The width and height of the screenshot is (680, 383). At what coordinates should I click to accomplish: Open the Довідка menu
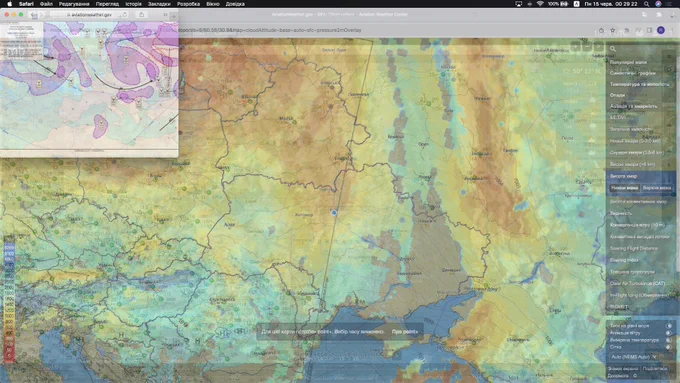(235, 4)
